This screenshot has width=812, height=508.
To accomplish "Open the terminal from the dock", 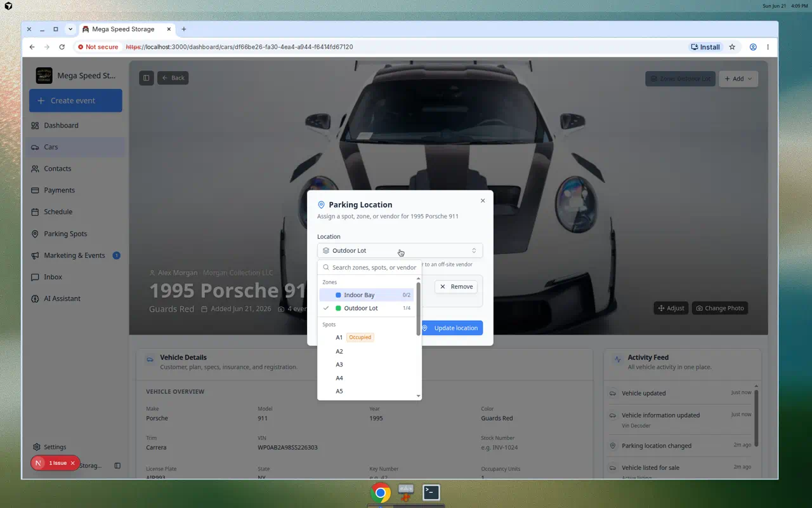I will (431, 492).
